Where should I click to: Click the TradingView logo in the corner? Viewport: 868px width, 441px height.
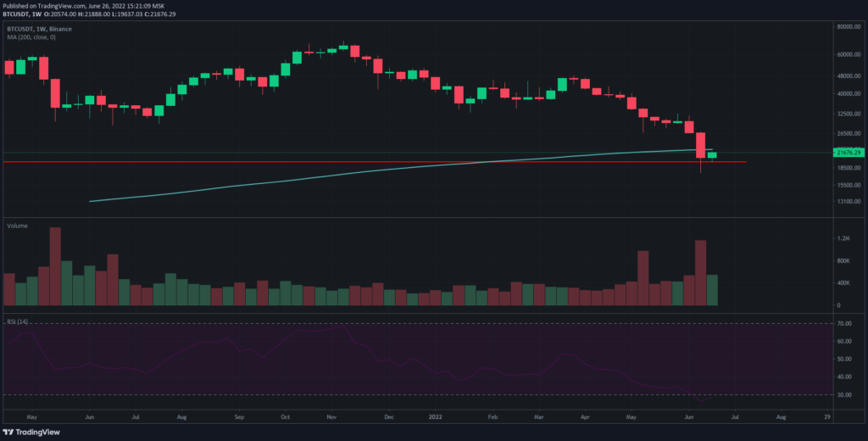31,432
